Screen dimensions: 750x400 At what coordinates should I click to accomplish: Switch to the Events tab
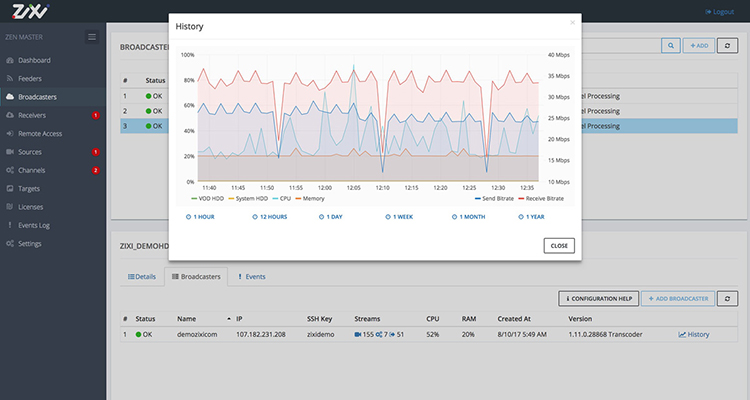pos(252,277)
